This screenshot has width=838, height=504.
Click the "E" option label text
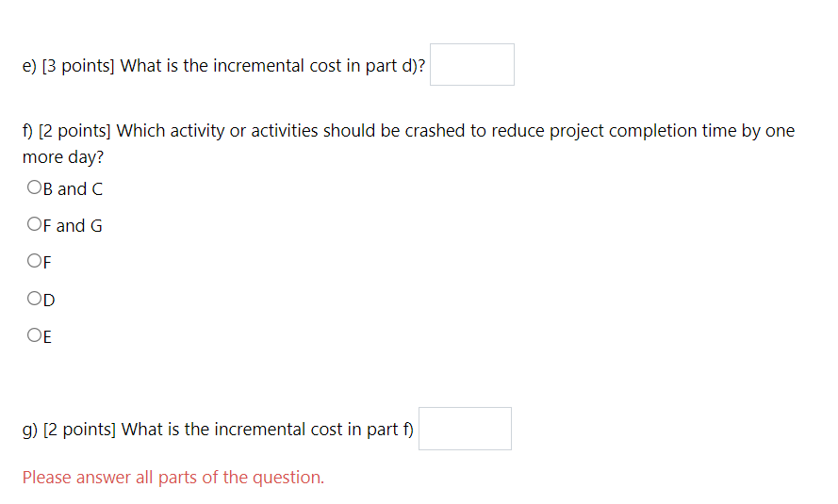(x=47, y=337)
